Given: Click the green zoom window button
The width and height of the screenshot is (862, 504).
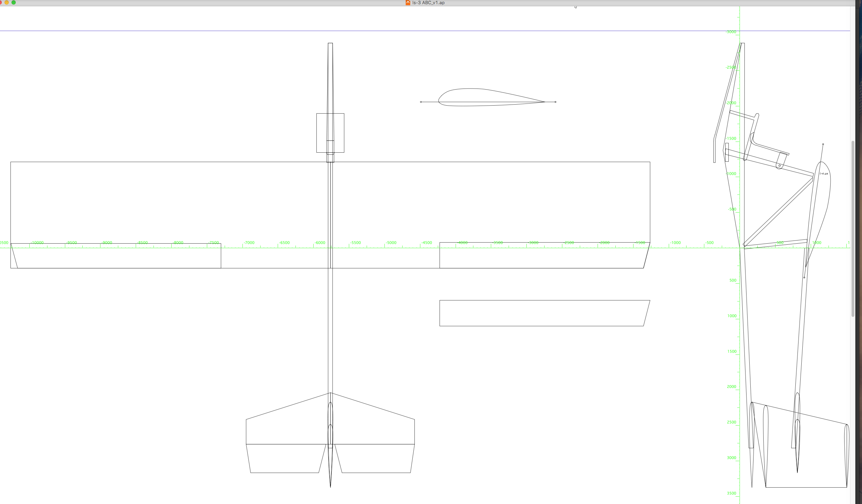Looking at the screenshot, I should (14, 2).
